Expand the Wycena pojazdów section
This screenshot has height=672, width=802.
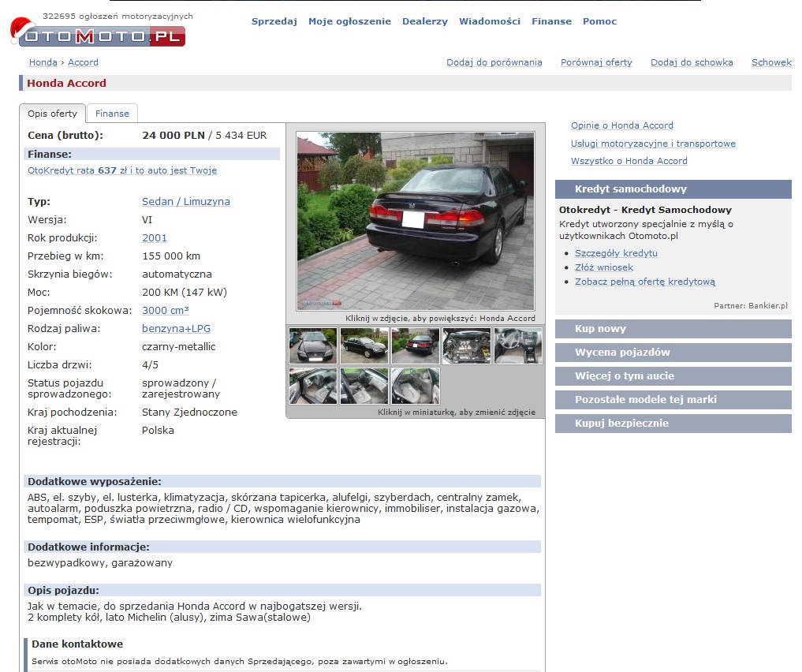[673, 352]
